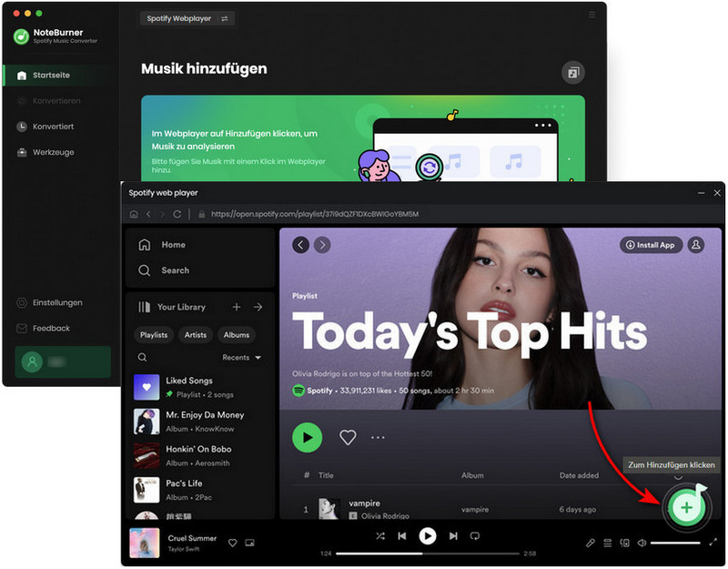Open the hamburger menu in NoteBurner title bar

(591, 15)
